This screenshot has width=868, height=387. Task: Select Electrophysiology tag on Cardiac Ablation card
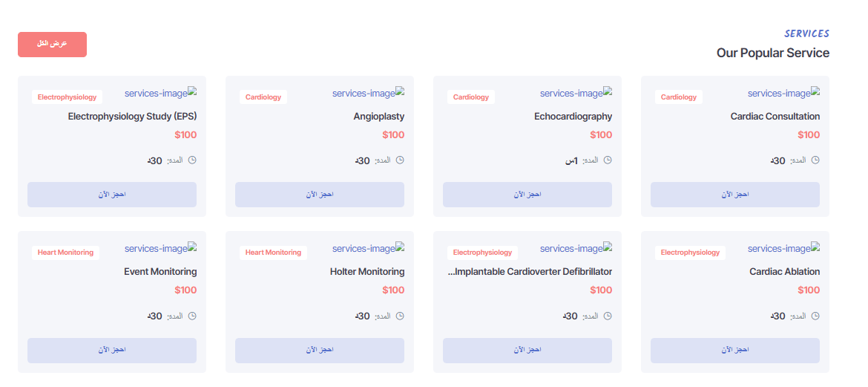pyautogui.click(x=690, y=253)
